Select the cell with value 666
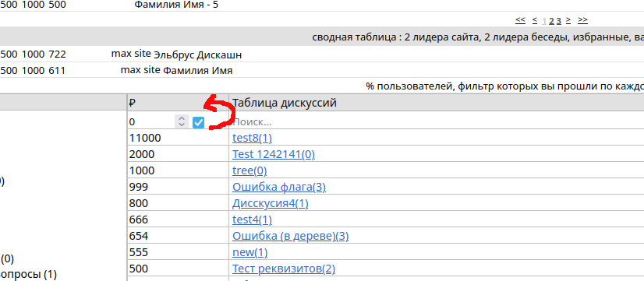 (x=178, y=220)
